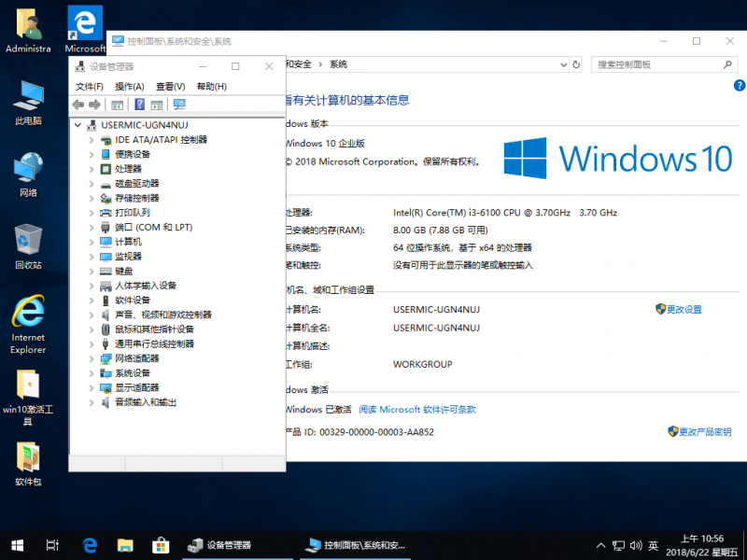Open the address bar history dropdown
The width and height of the screenshot is (747, 560).
[564, 64]
